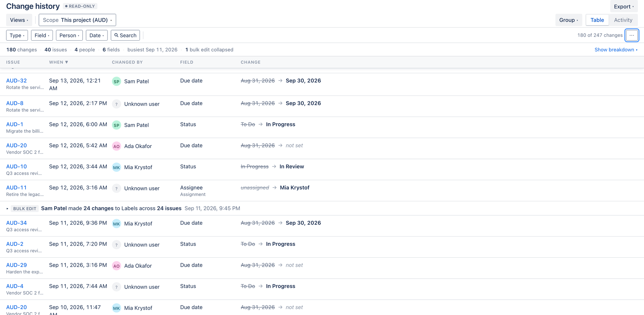Viewport: 644px width, 315px height.
Task: Click Sam Patel's avatar on AUD-32 row
Action: (117, 82)
